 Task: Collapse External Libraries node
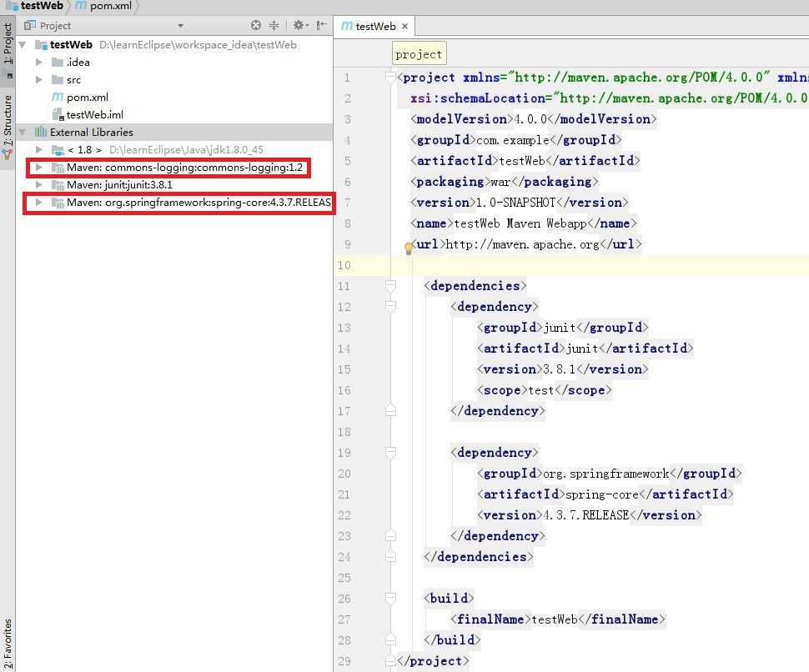click(23, 133)
